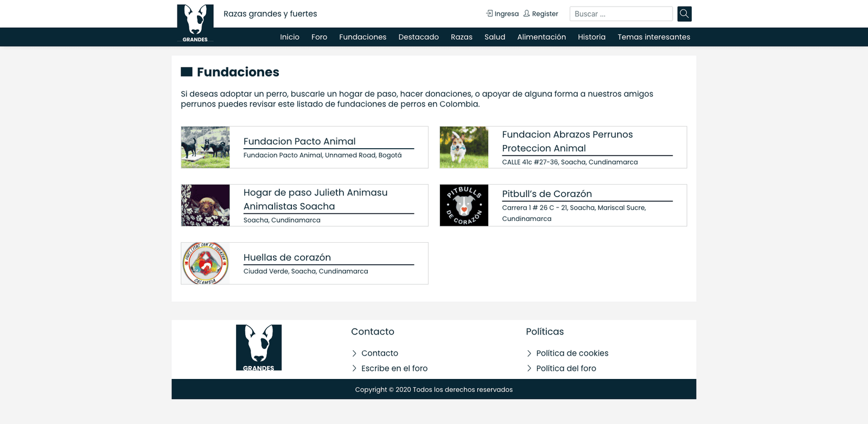Open the Razas menu item

[462, 37]
